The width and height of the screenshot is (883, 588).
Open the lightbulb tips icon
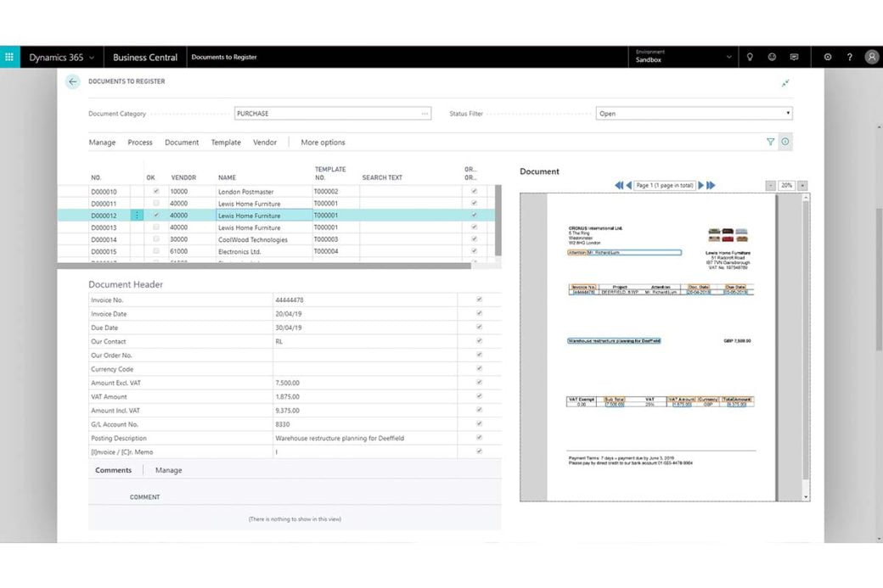tap(750, 57)
